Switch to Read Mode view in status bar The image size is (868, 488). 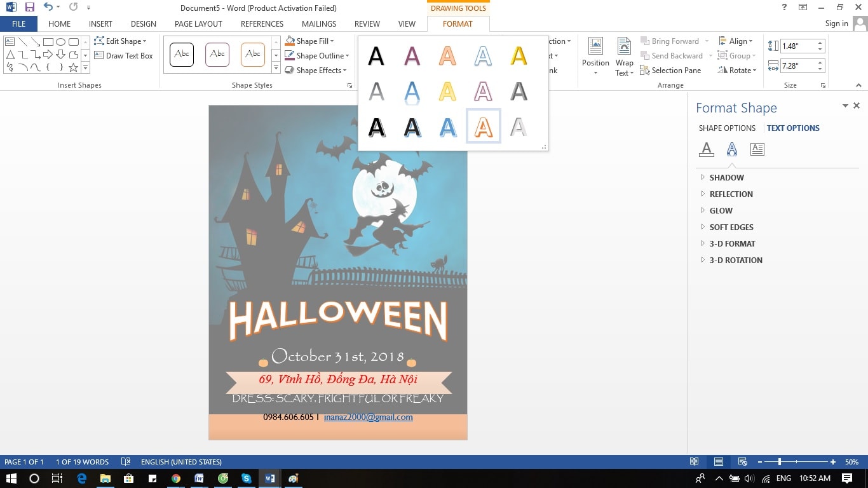(x=695, y=462)
